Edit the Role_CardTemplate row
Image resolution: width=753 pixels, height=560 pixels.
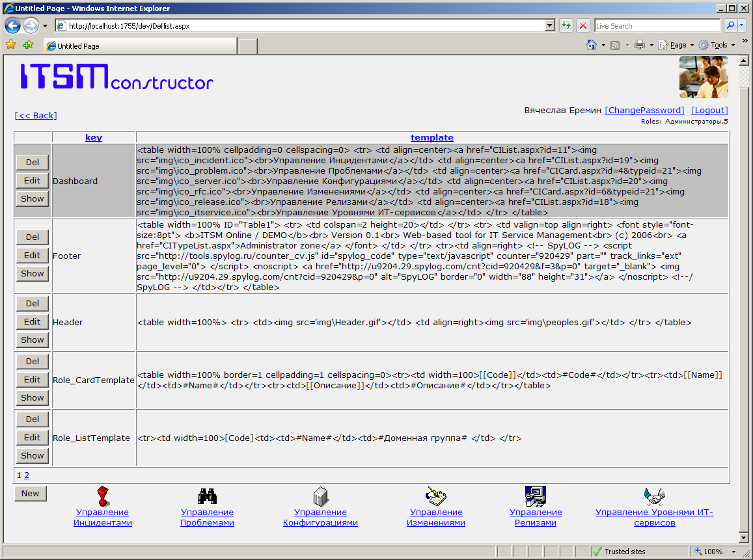tap(32, 380)
